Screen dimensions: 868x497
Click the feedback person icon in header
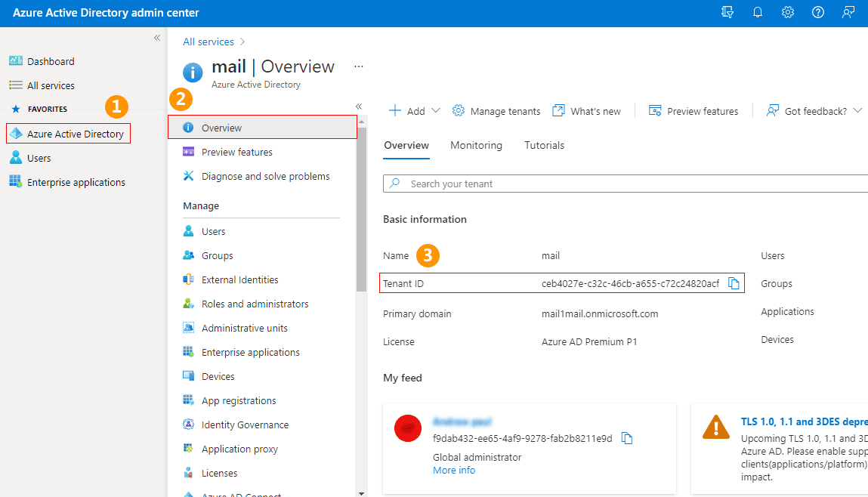[848, 13]
